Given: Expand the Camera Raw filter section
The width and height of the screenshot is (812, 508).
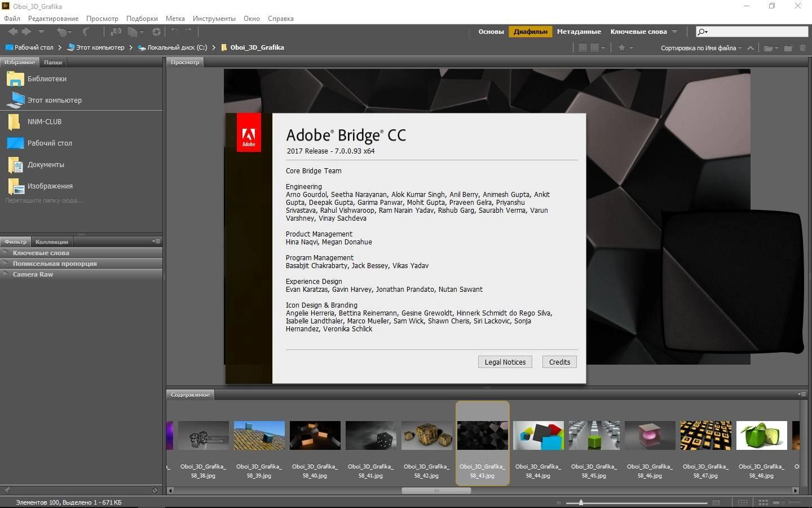Looking at the screenshot, I should pos(81,274).
